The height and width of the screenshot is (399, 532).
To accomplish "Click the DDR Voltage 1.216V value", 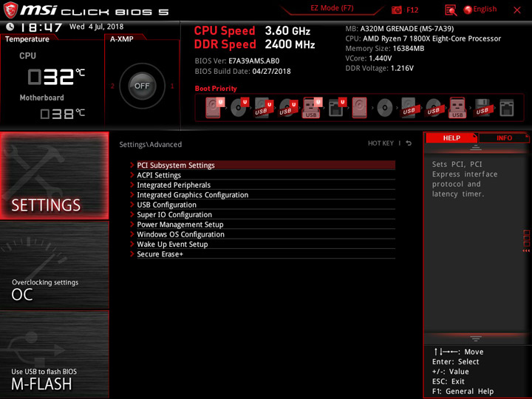I will tap(402, 68).
